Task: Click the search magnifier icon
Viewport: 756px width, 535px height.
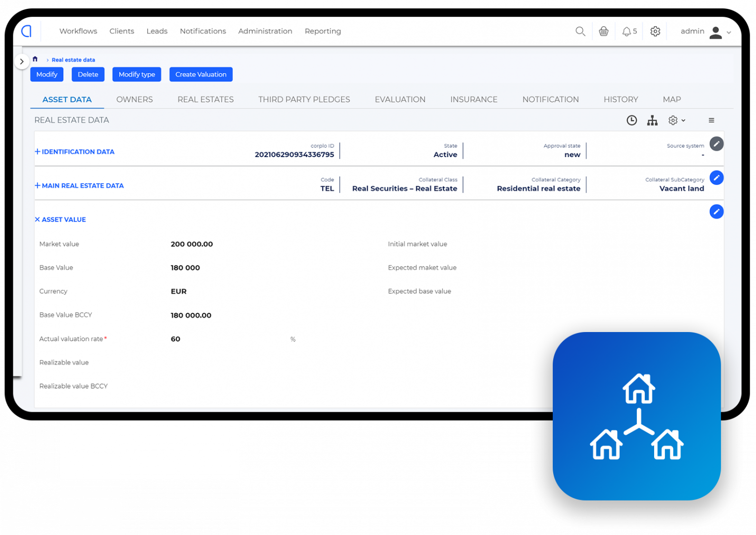Action: [580, 32]
